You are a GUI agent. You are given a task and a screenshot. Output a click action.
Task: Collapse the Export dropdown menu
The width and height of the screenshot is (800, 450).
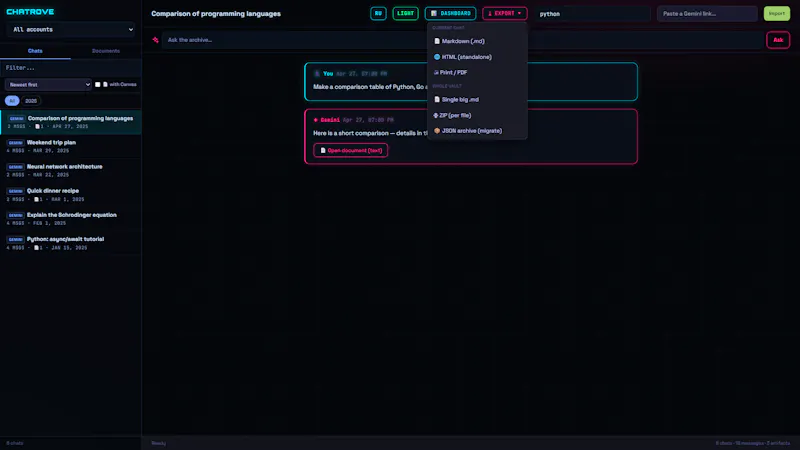point(505,13)
